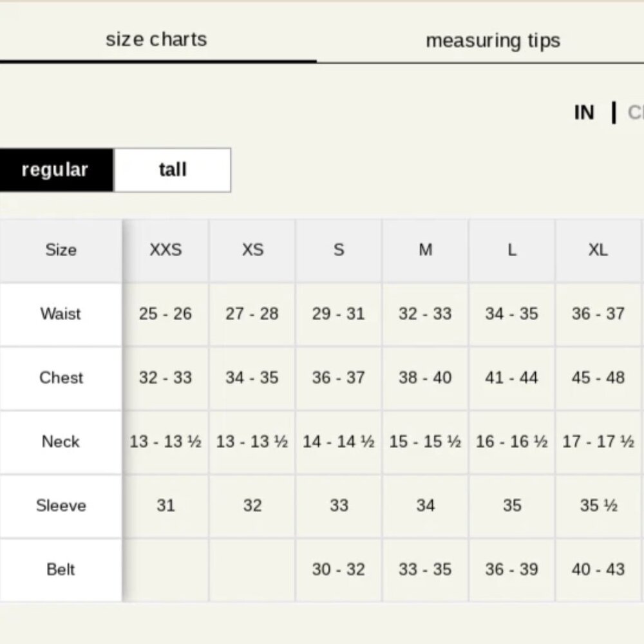The height and width of the screenshot is (644, 644).
Task: Click the Waist row label
Action: point(61,314)
